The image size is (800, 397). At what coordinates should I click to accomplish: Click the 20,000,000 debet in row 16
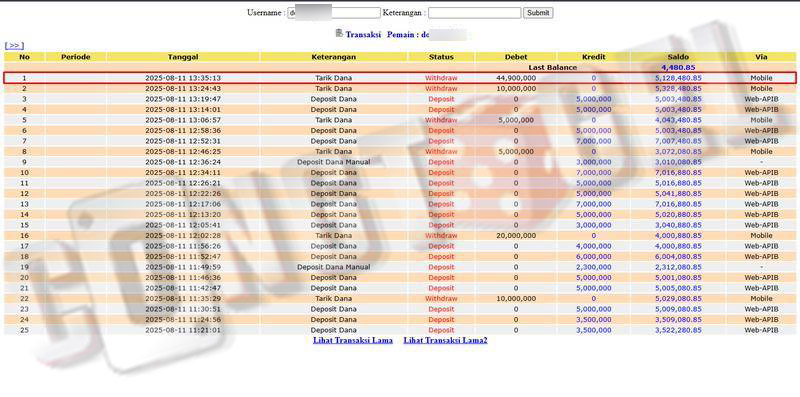[516, 236]
